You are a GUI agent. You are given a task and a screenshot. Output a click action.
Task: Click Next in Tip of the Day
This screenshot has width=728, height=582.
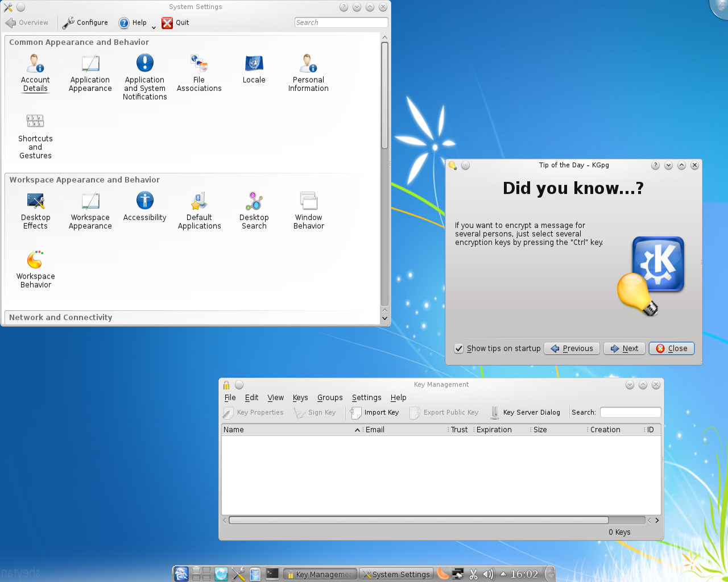coord(624,348)
